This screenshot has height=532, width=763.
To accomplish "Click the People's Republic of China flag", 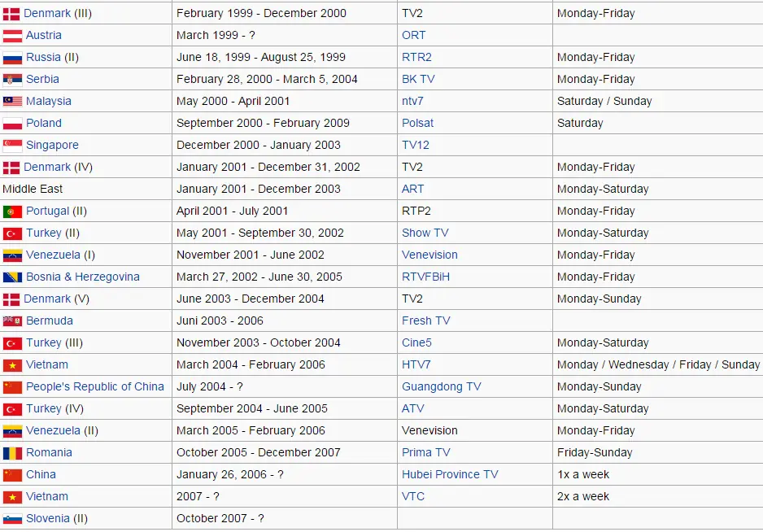I will click(x=12, y=387).
